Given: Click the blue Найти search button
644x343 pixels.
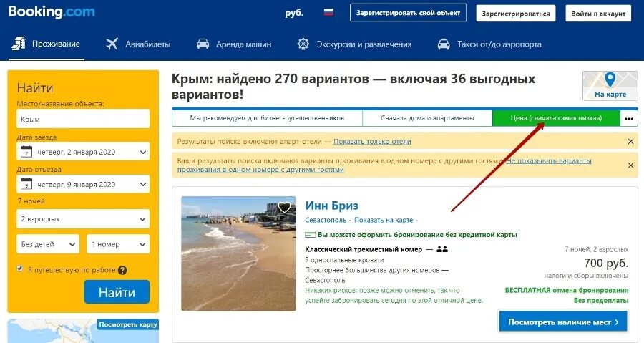Looking at the screenshot, I should click(x=117, y=292).
